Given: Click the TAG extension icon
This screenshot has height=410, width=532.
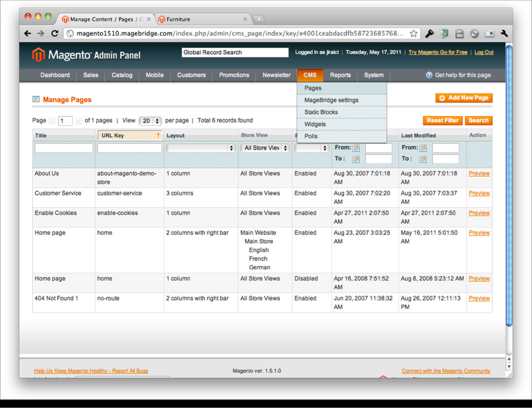Looking at the screenshot, I should click(459, 34).
